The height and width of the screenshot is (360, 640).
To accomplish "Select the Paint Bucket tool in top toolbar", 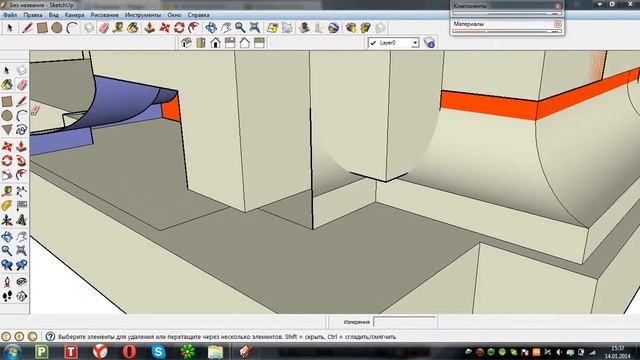I will click(x=133, y=28).
